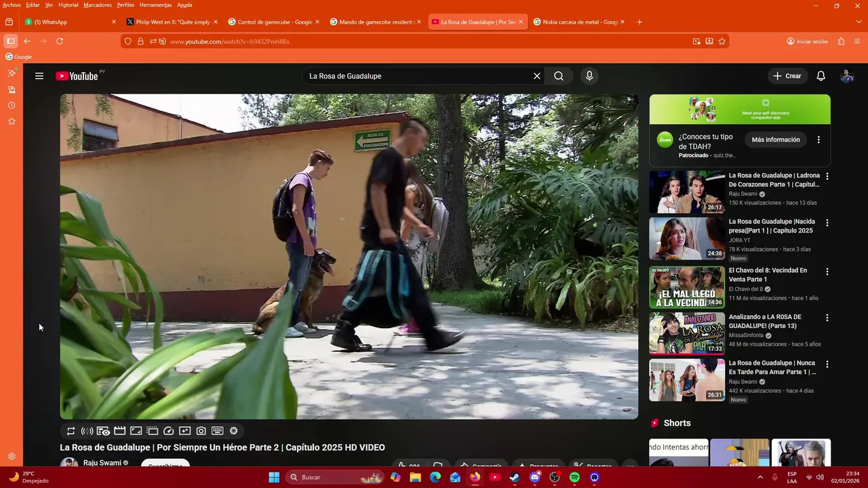
Task: Click the Iniciar sesión button in toolbar
Action: pyautogui.click(x=807, y=41)
